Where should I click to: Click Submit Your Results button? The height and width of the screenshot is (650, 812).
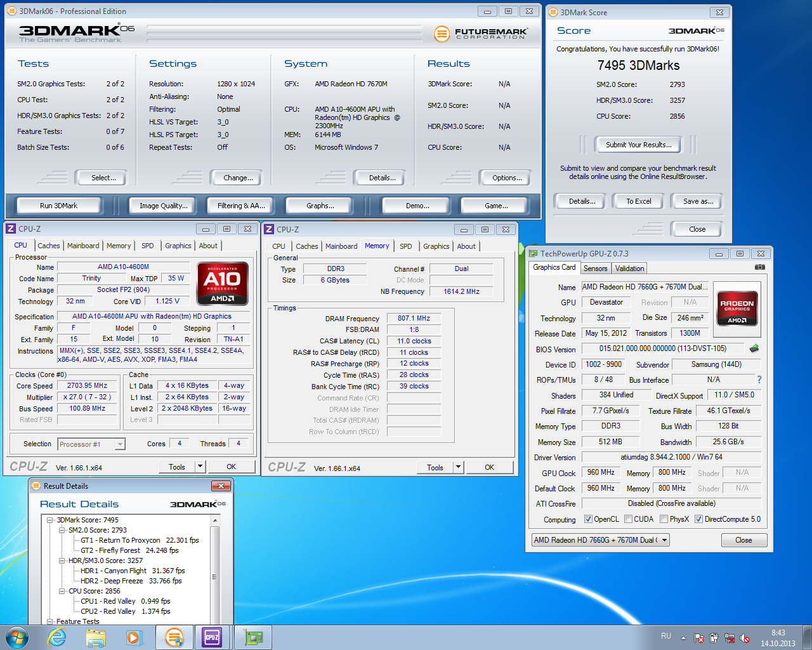point(638,145)
